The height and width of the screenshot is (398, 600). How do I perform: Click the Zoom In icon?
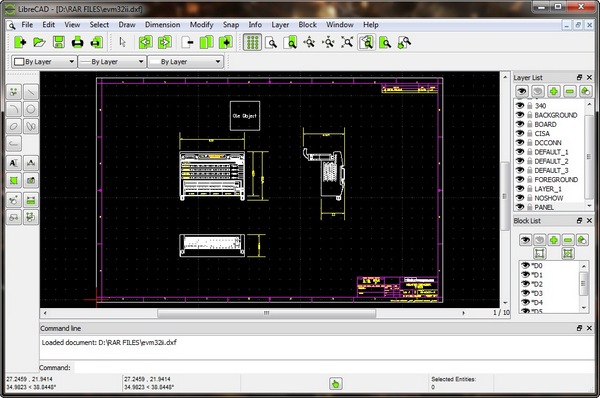309,42
